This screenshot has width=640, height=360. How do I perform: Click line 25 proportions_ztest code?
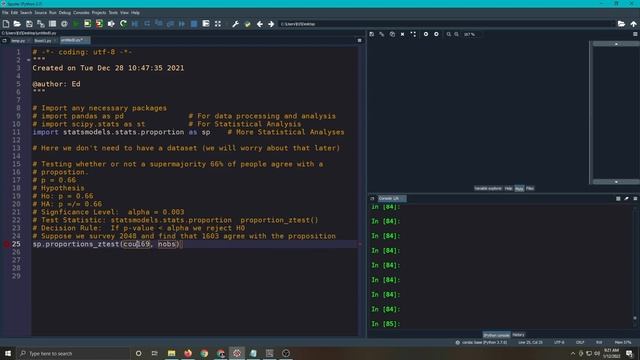click(108, 244)
